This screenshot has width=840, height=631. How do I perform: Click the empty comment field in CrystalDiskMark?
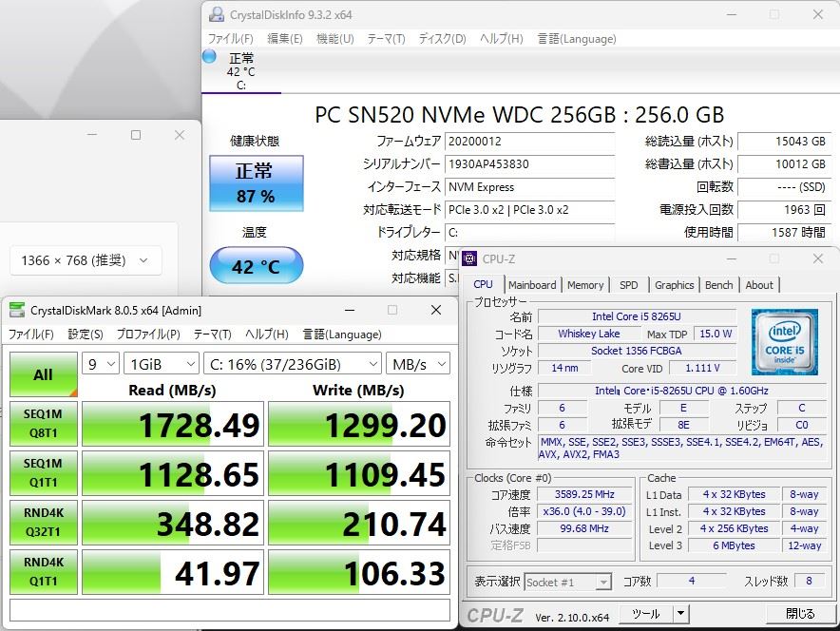230,610
